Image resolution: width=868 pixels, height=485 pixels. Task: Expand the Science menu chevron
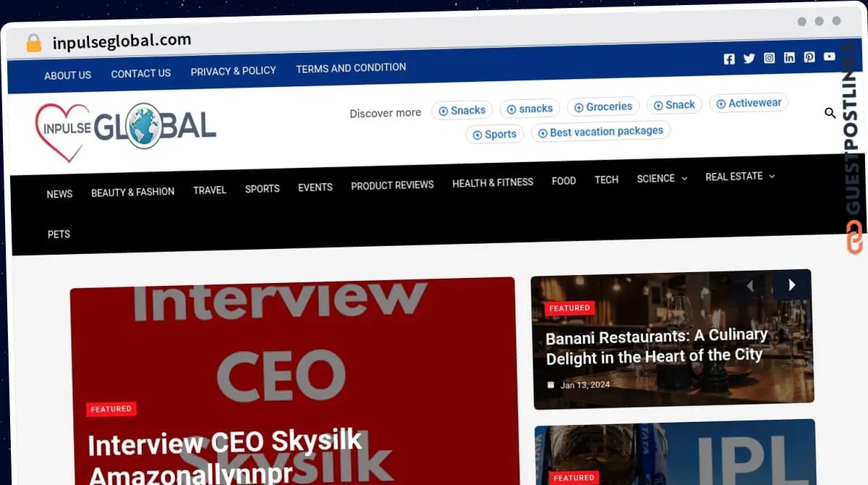684,178
